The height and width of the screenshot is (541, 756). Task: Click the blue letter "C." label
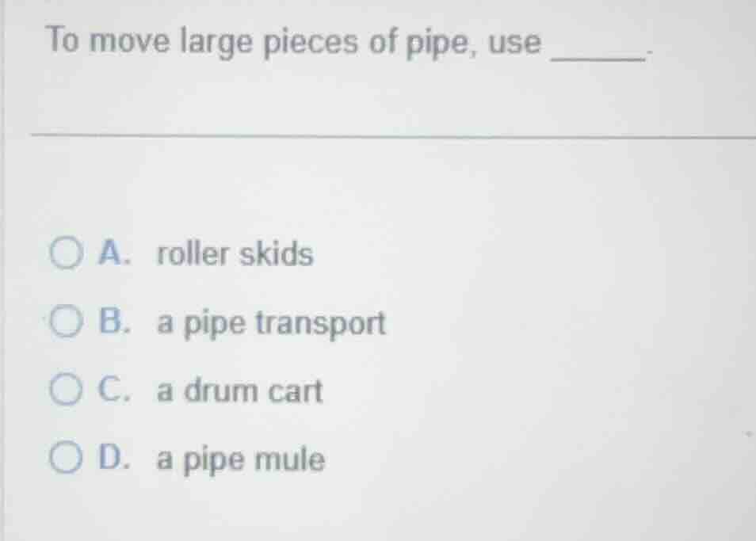coord(113,391)
